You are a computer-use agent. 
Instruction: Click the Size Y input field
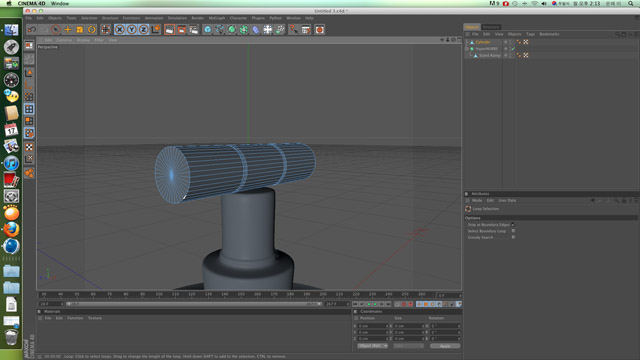(409, 333)
